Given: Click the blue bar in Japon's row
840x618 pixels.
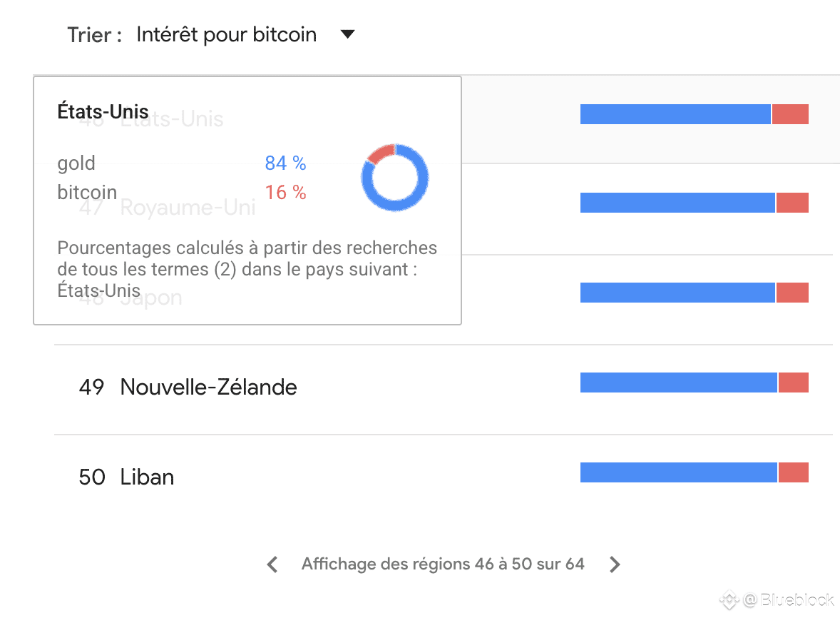Looking at the screenshot, I should [677, 293].
